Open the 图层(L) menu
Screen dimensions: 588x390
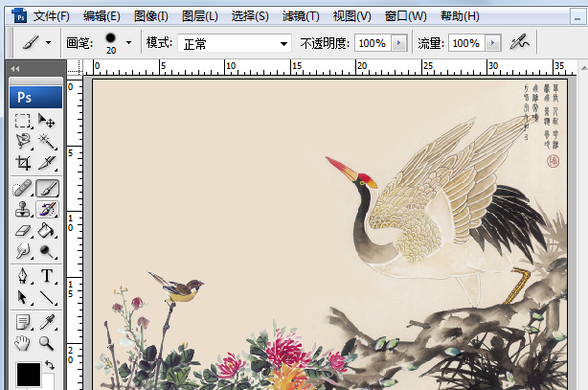pyautogui.click(x=200, y=16)
